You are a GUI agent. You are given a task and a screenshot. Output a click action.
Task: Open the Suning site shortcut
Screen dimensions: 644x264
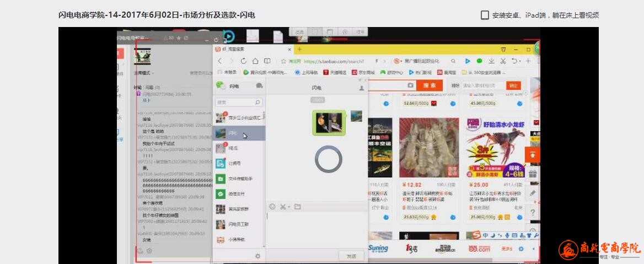378,248
